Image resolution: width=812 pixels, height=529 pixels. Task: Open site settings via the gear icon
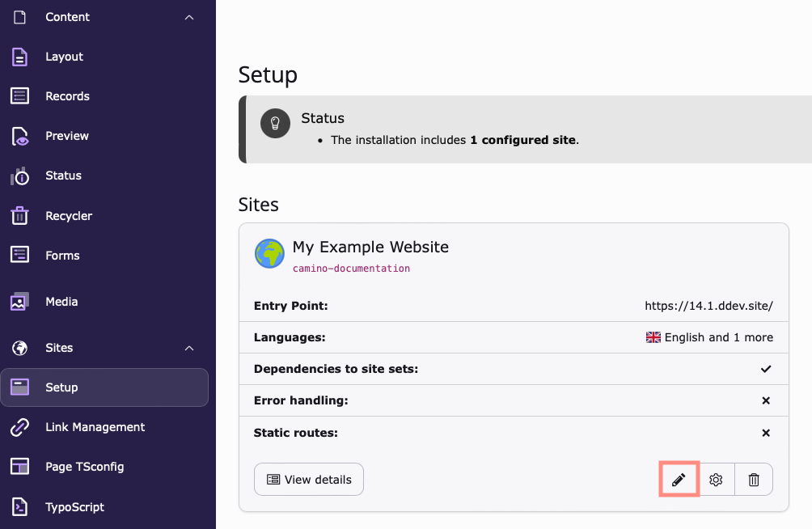(x=716, y=479)
